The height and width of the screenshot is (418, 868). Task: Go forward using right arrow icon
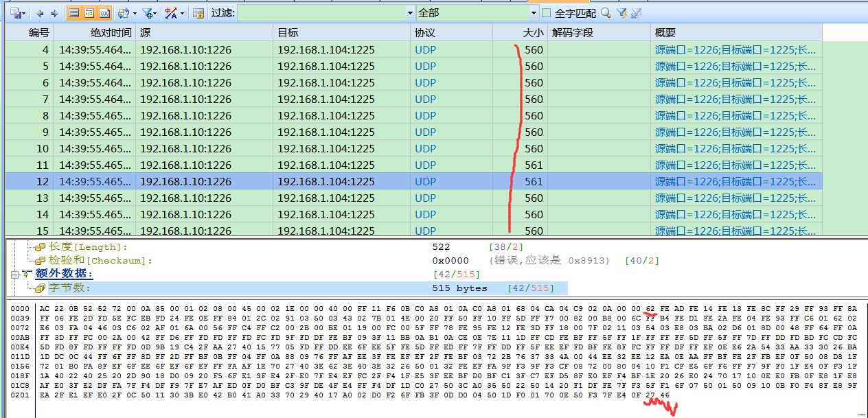[x=54, y=12]
